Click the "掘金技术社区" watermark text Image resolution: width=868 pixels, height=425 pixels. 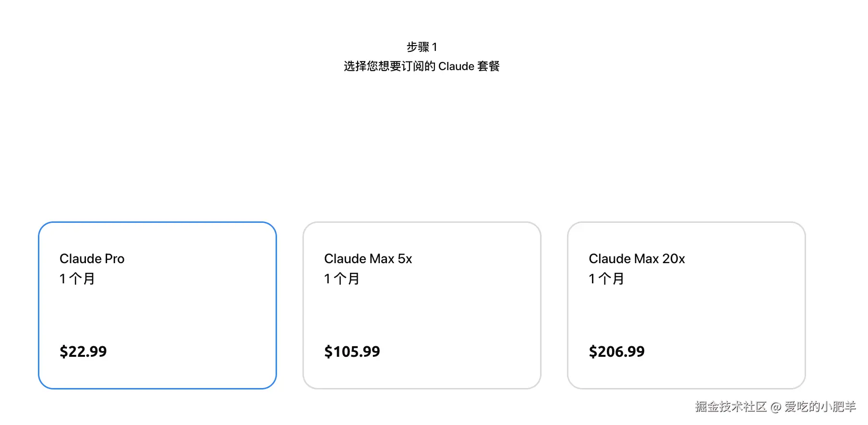click(x=730, y=407)
